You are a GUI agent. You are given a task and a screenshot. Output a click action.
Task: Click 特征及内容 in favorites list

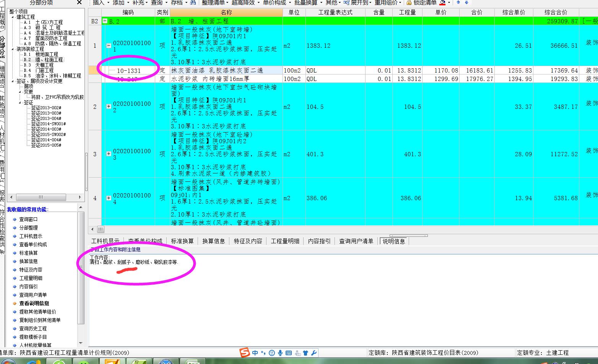pos(31,270)
